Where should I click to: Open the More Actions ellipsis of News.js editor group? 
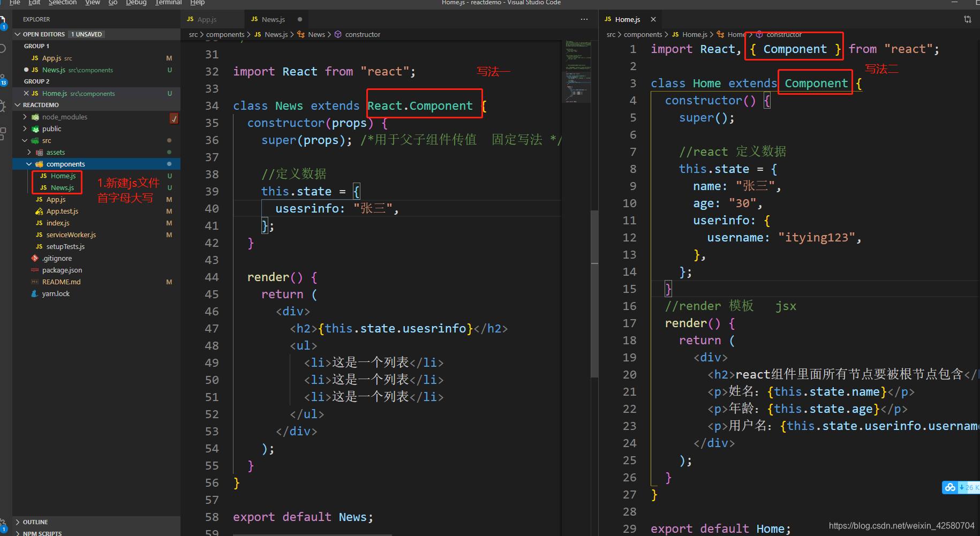(584, 19)
